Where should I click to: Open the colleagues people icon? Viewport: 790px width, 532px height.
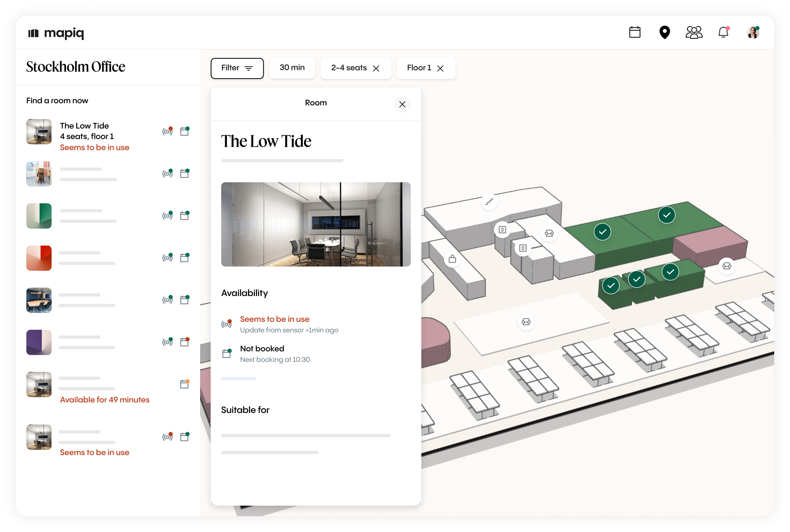694,32
